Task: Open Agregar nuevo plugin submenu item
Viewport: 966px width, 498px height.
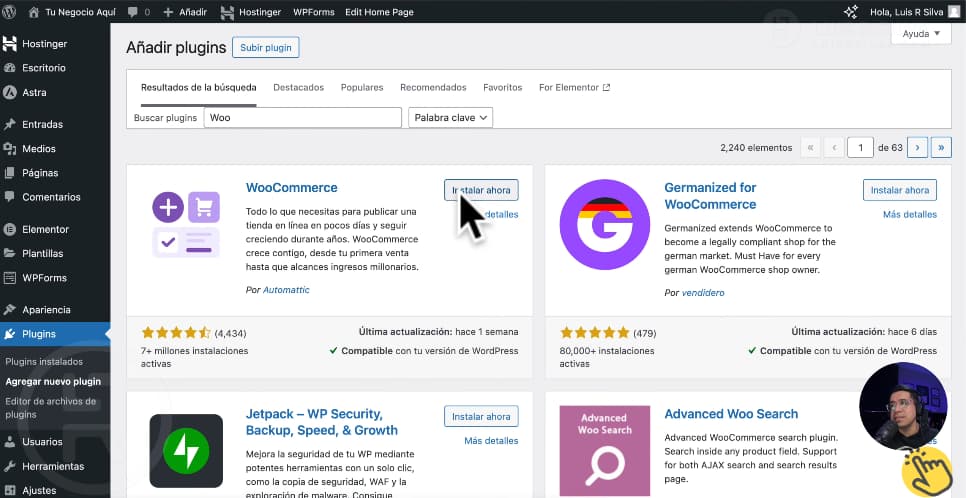Action: click(53, 382)
